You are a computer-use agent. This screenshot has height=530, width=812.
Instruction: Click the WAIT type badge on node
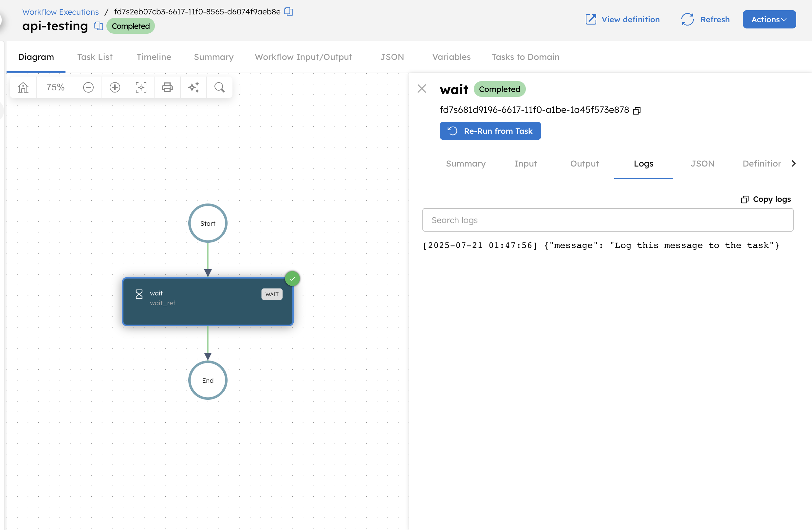pyautogui.click(x=271, y=294)
